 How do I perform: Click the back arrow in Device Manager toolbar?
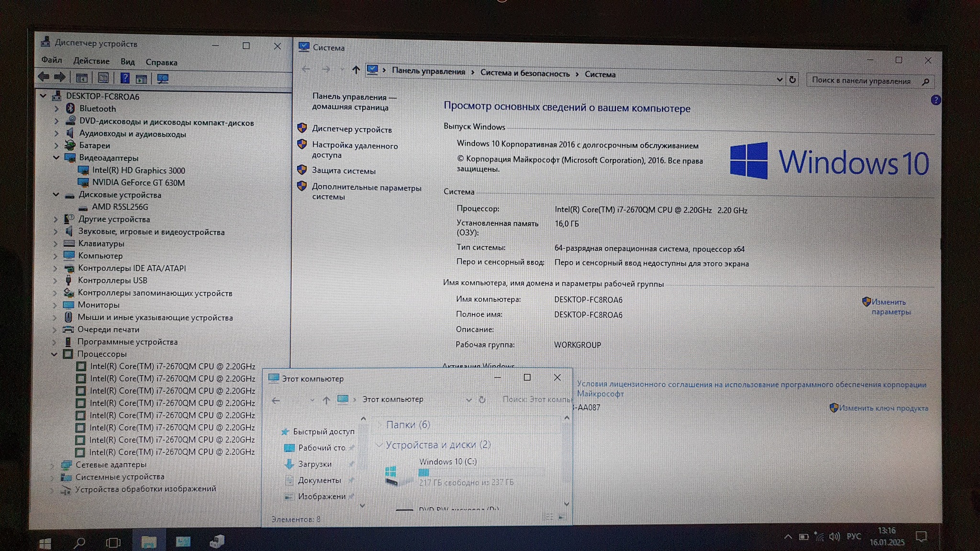pyautogui.click(x=44, y=77)
